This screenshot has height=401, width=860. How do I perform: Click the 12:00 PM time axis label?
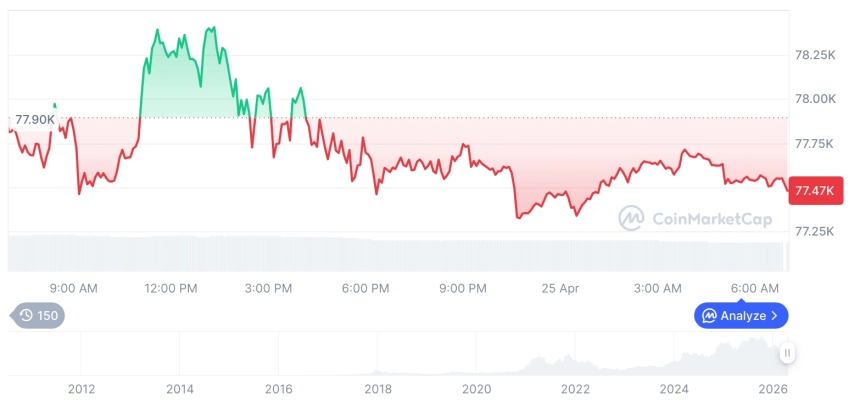(171, 288)
